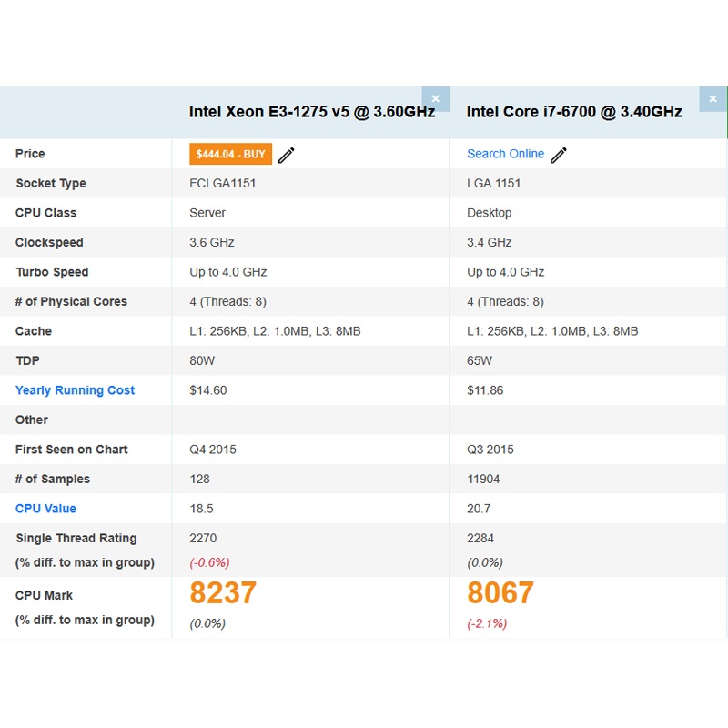
Task: Select the 8067 CPU Mark score
Action: point(500,593)
